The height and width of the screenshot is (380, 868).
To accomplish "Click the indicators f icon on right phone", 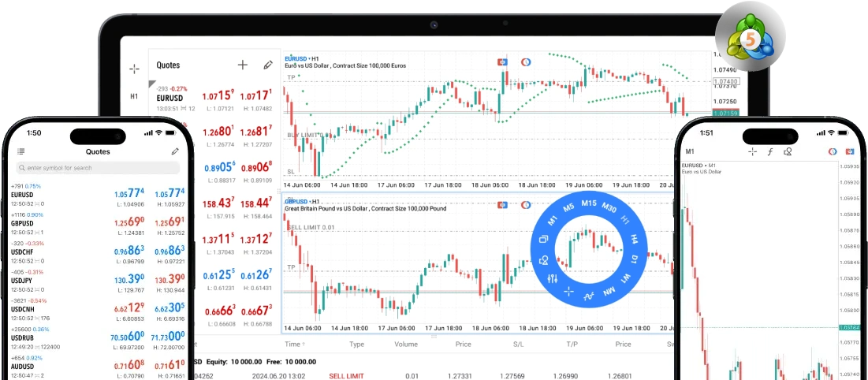I will 769,152.
